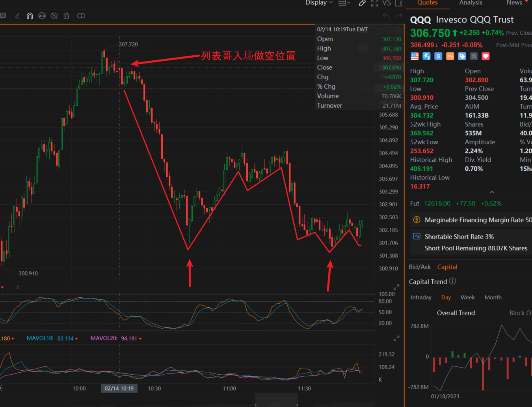Click the VS compare button
This screenshot has height=407, width=532.
[x=387, y=3]
